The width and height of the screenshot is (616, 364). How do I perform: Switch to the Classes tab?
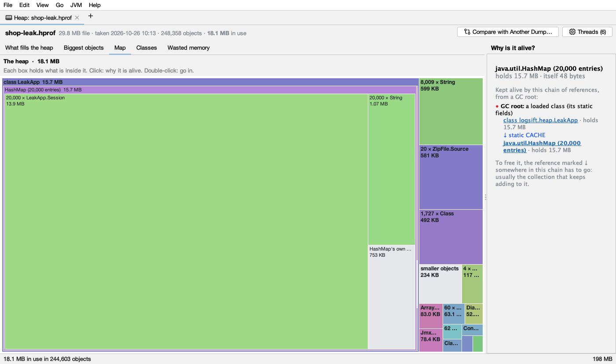click(147, 47)
